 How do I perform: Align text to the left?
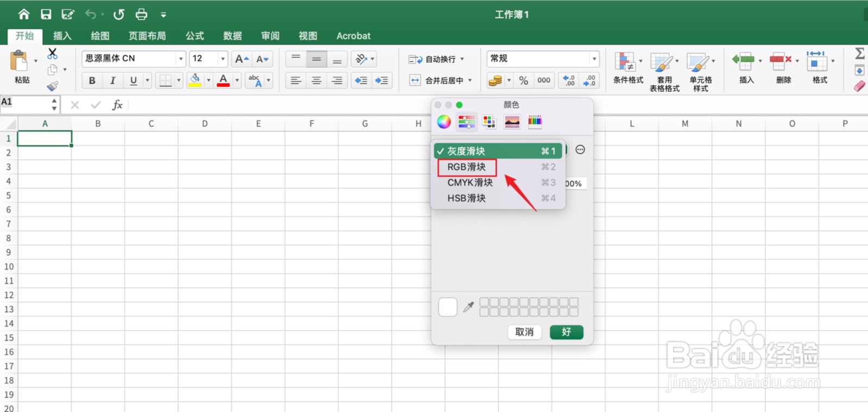296,80
